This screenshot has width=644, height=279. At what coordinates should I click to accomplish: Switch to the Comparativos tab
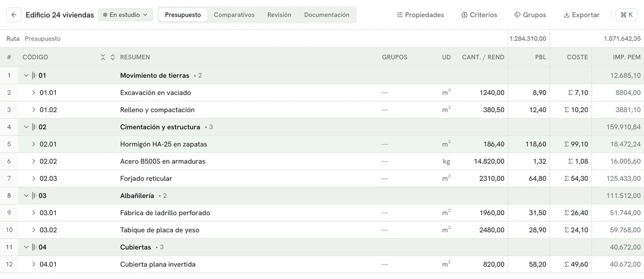pyautogui.click(x=234, y=15)
